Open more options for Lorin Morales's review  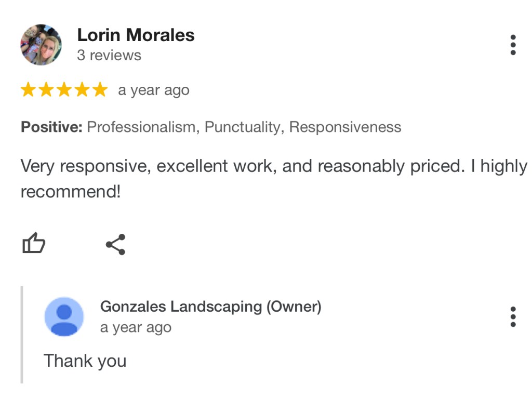[x=513, y=45]
